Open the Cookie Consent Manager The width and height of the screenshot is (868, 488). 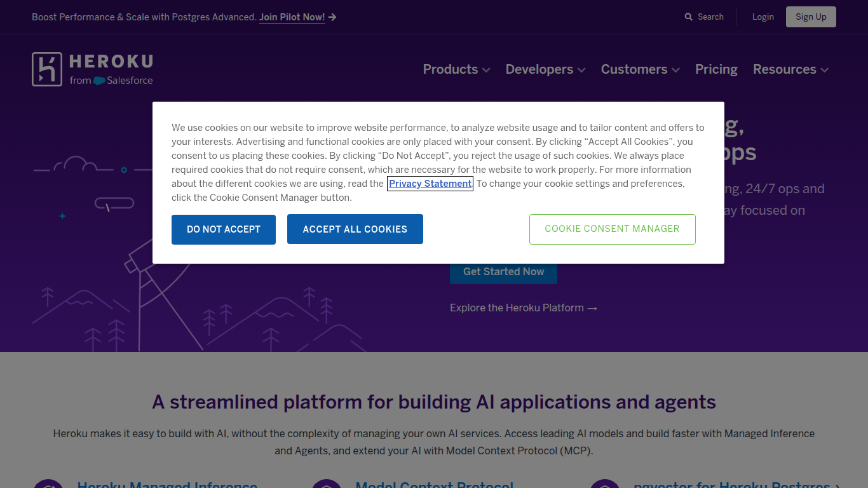(612, 229)
